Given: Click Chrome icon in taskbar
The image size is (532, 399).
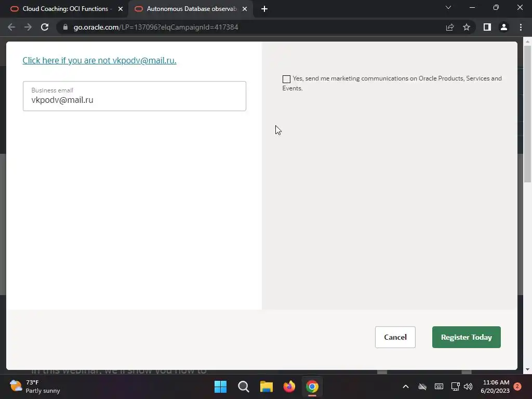Looking at the screenshot, I should click(312, 387).
